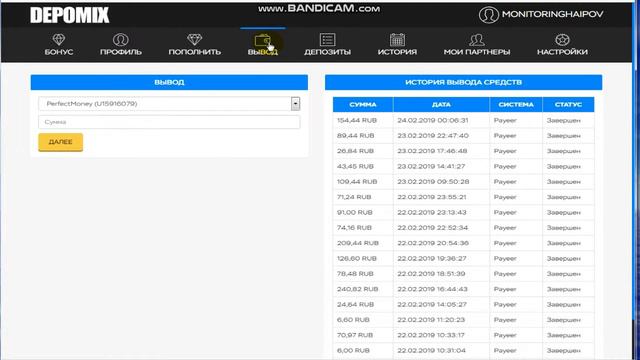Click the Дата column header

[441, 104]
